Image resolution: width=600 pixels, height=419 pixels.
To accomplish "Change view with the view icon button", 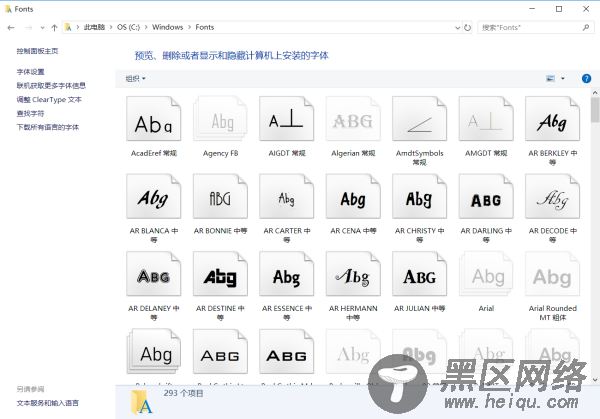I will 550,78.
